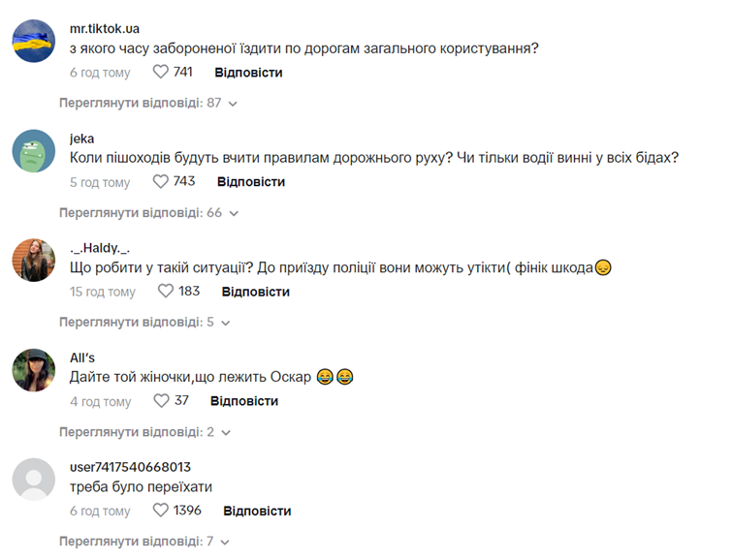Open jeka's green avatar profile

(34, 150)
